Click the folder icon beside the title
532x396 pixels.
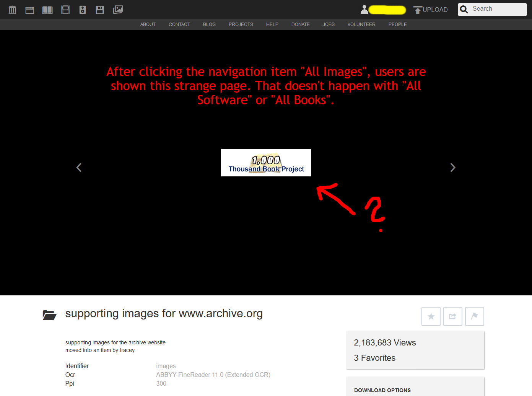[x=49, y=315]
